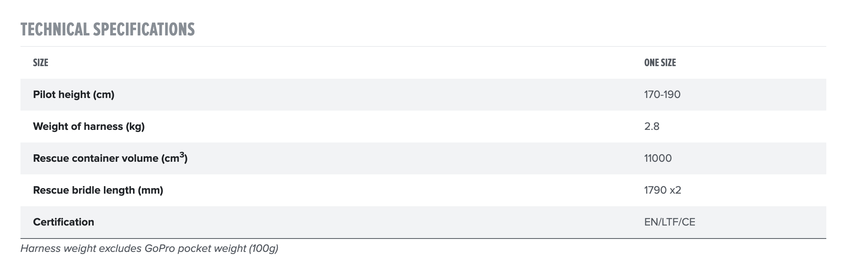This screenshot has height=270, width=868.
Task: Click the Technical Specifications heading
Action: (107, 30)
